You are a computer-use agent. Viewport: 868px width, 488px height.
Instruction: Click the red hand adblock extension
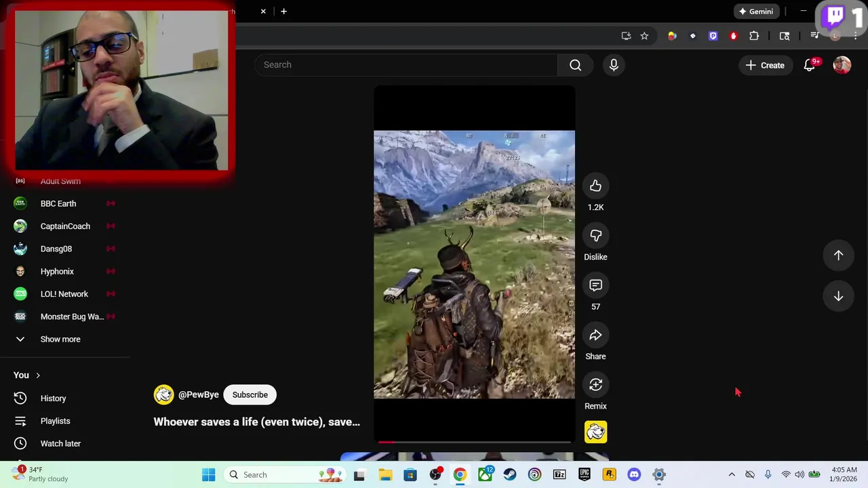(733, 36)
